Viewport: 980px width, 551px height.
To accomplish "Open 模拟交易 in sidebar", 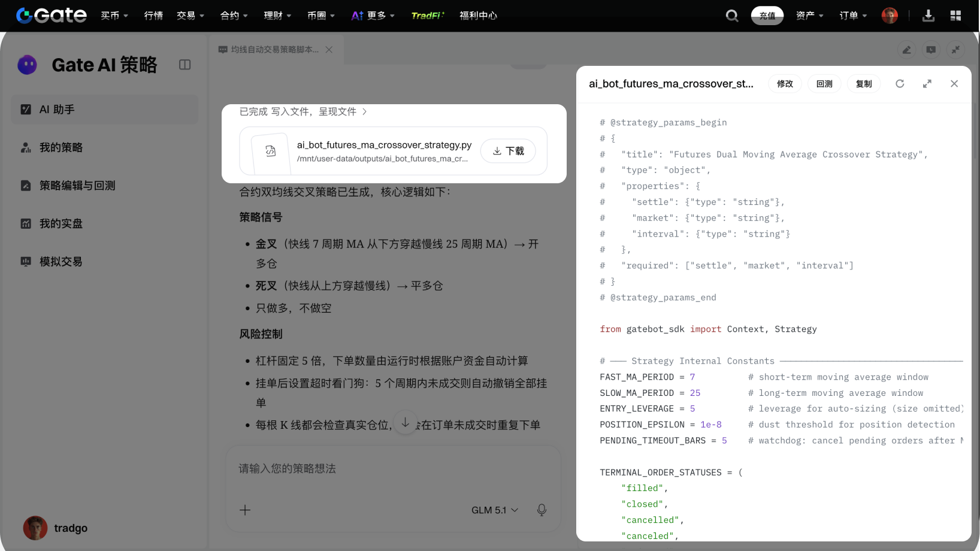I will (x=105, y=262).
